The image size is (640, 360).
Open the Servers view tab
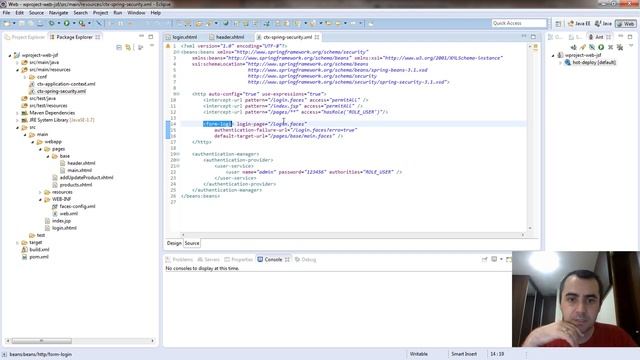click(209, 260)
